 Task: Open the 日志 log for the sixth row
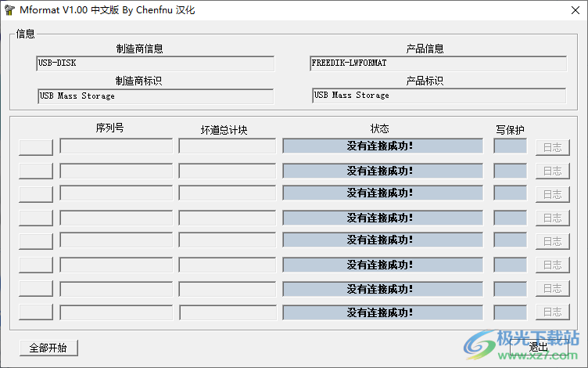click(x=552, y=265)
